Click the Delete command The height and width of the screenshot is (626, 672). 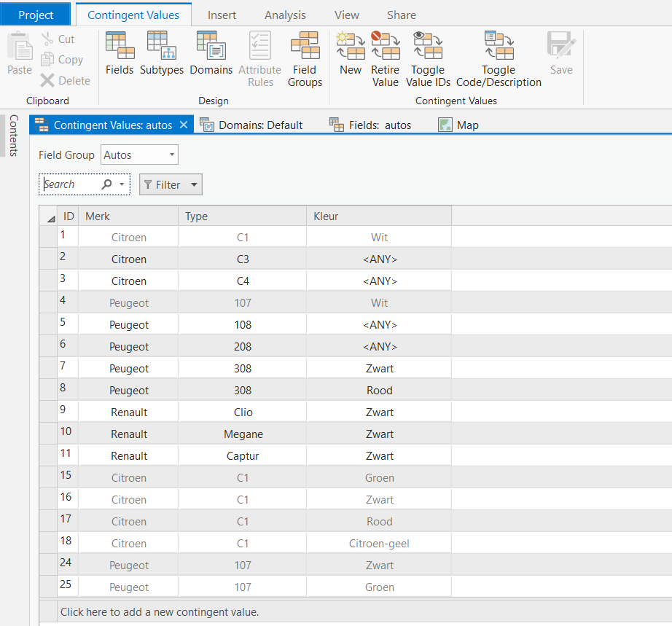tap(66, 81)
